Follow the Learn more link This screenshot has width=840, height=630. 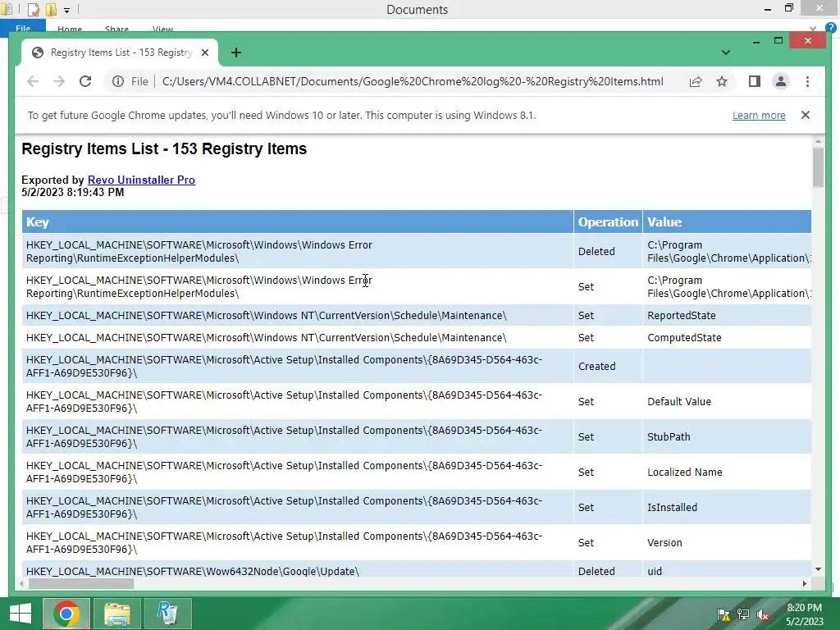[x=759, y=115]
